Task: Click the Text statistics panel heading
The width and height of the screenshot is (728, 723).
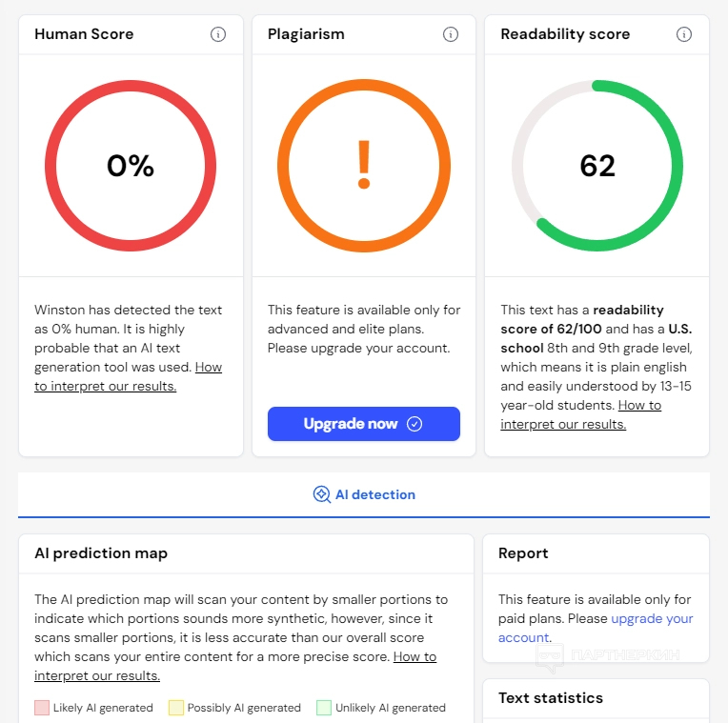Action: click(x=551, y=698)
